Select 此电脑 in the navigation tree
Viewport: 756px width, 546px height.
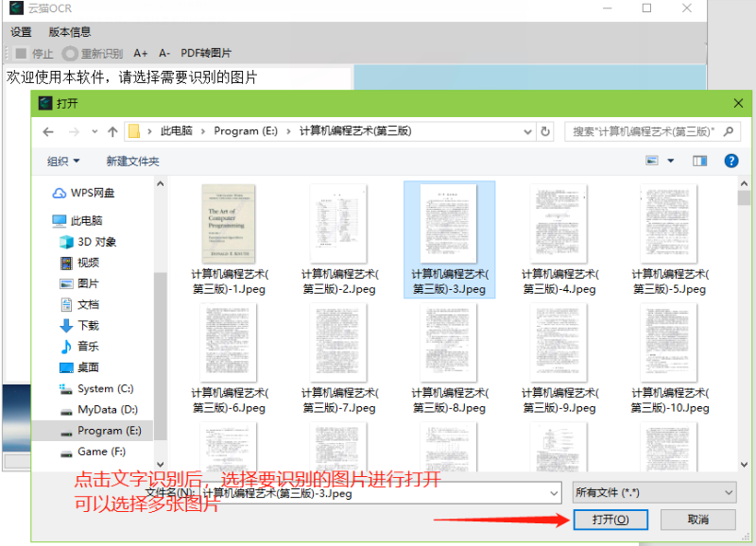77,221
